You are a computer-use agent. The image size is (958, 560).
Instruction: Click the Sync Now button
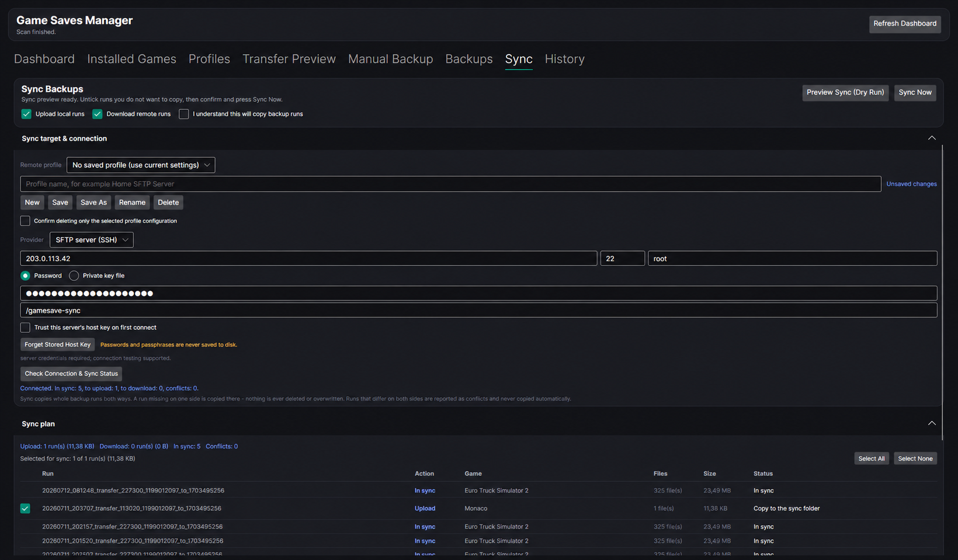(x=915, y=93)
